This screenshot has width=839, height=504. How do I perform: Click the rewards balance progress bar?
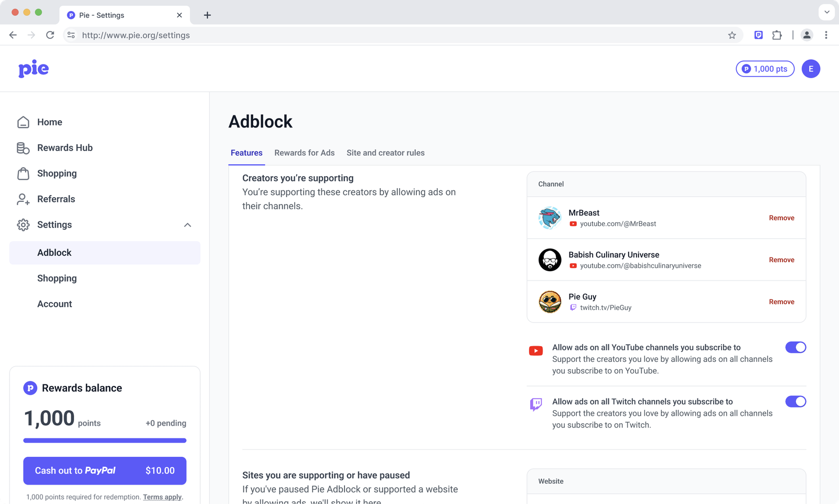coord(104,441)
